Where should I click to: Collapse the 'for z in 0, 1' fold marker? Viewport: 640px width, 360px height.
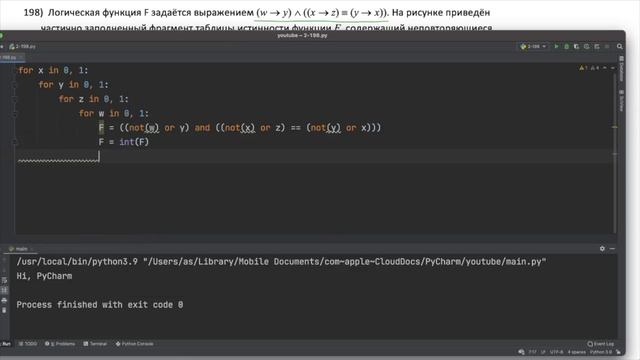(x=15, y=99)
